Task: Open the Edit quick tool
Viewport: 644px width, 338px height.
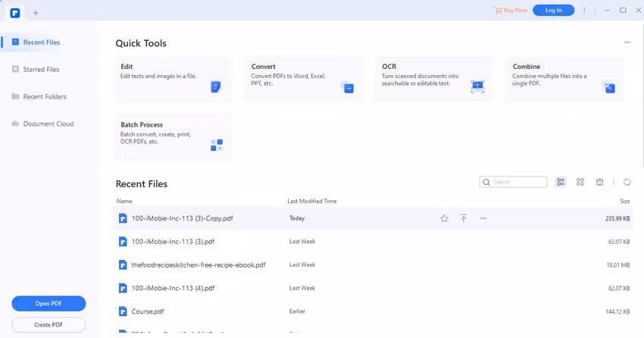Action: coord(174,79)
